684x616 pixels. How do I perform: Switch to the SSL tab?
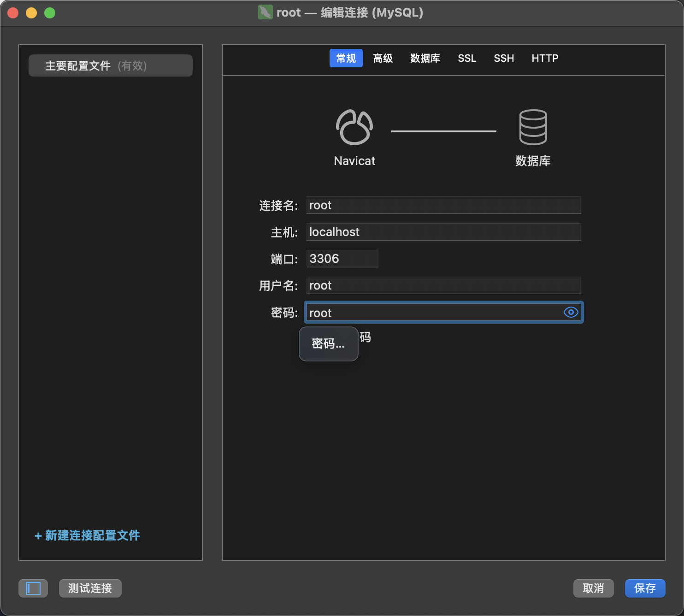pos(467,58)
